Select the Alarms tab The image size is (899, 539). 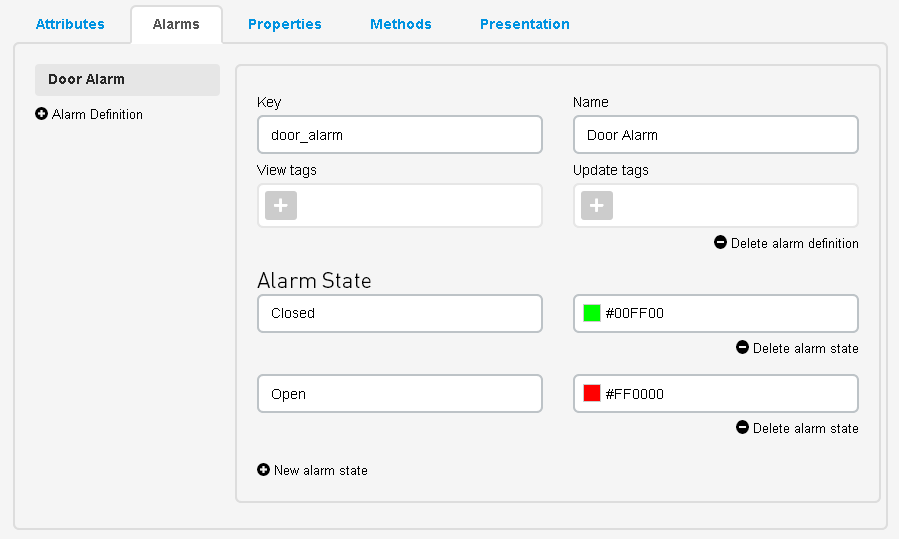click(176, 24)
